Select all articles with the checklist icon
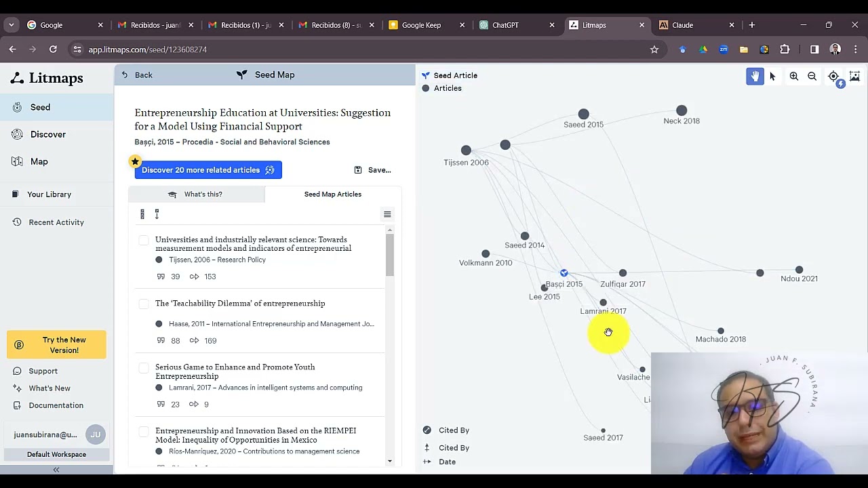868x488 pixels. [142, 214]
